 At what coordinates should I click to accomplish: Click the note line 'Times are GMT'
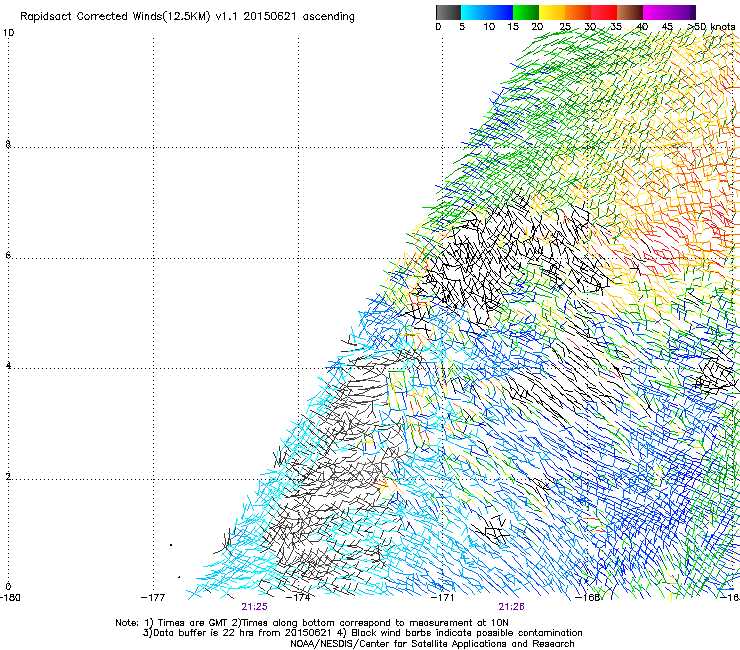312,623
